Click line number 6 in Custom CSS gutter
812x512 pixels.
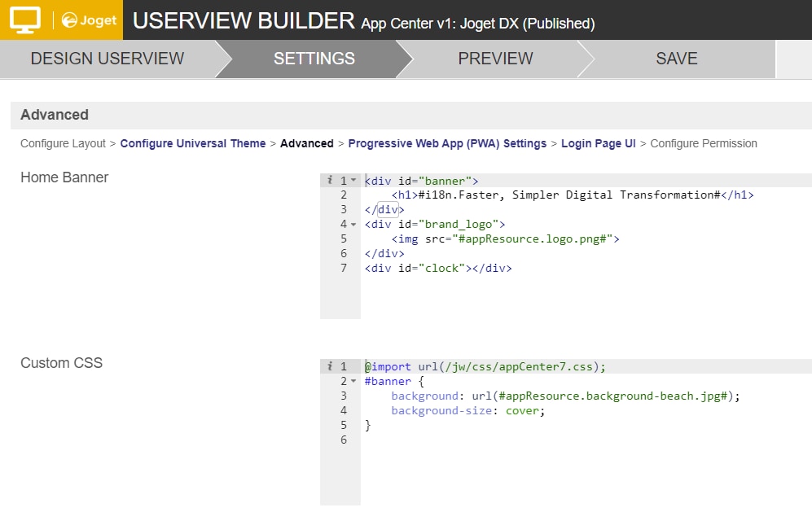(x=344, y=440)
